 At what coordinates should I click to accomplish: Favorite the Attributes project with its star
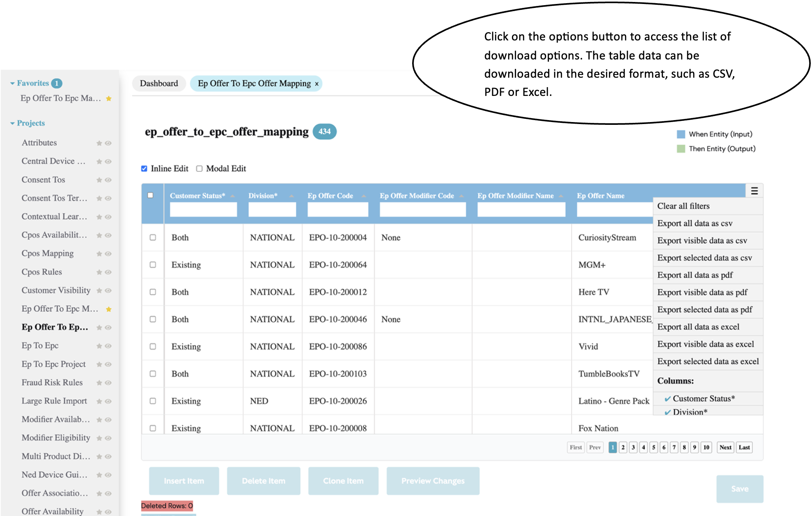click(x=99, y=143)
